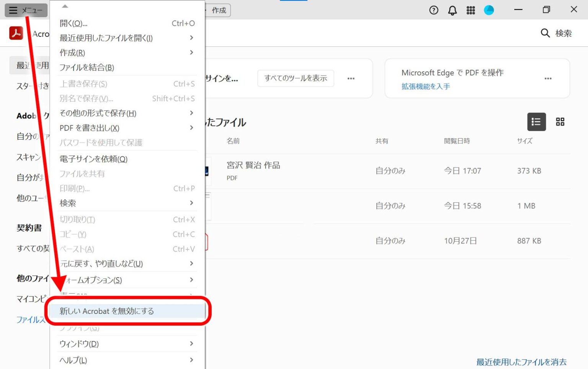Keep list view enabled

click(x=536, y=122)
